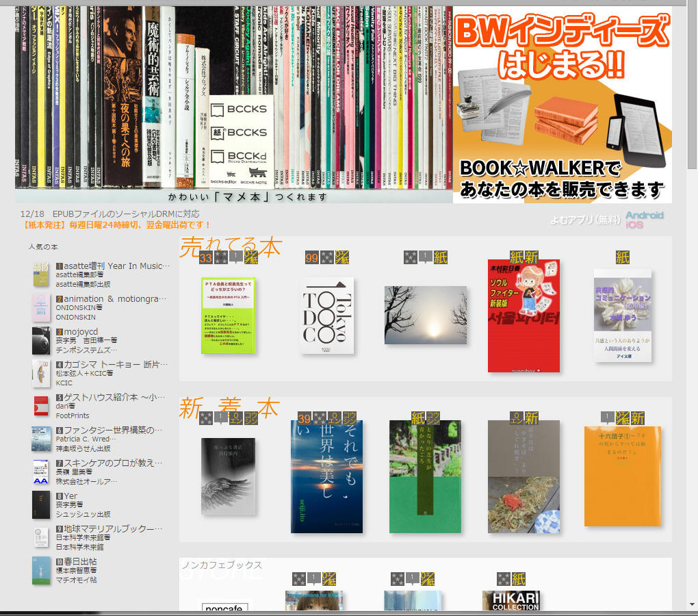Open the HIKARI COLLECTION book cover

pyautogui.click(x=511, y=601)
